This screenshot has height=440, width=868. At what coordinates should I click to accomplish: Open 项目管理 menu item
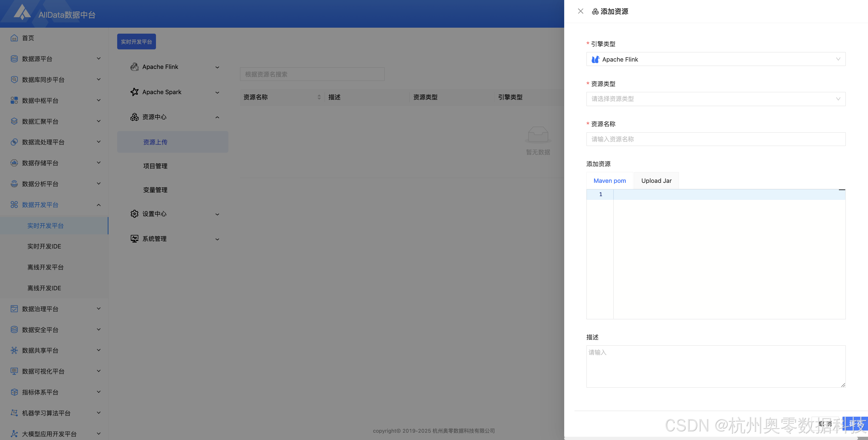point(155,166)
